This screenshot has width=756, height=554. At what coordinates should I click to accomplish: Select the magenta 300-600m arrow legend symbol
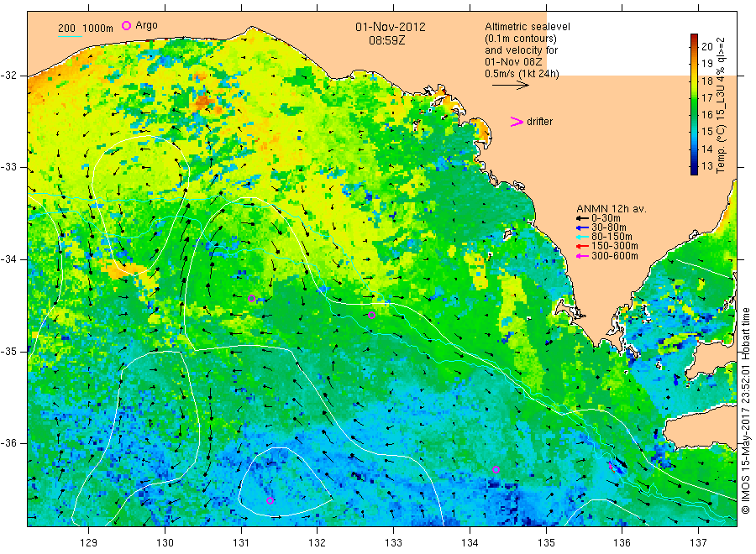[583, 256]
